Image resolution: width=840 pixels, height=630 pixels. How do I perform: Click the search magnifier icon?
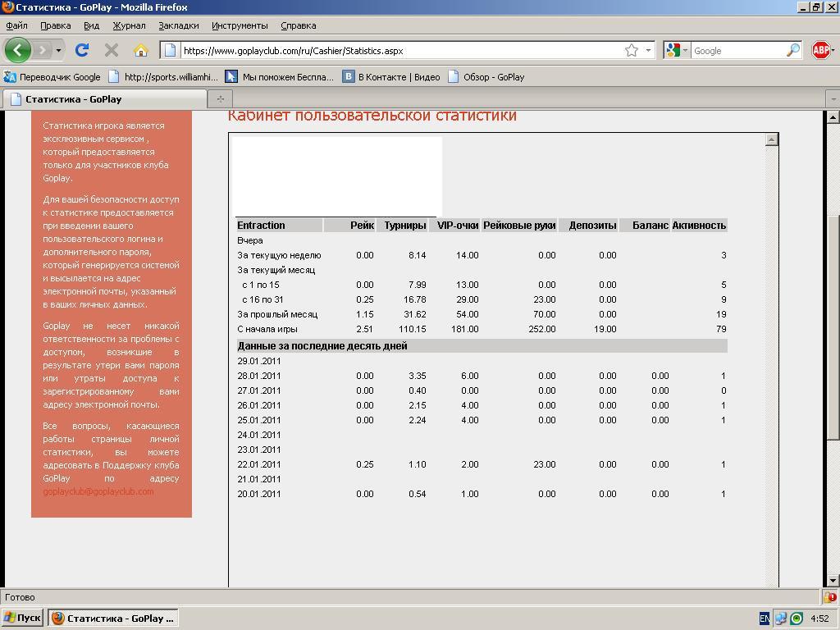pos(792,50)
